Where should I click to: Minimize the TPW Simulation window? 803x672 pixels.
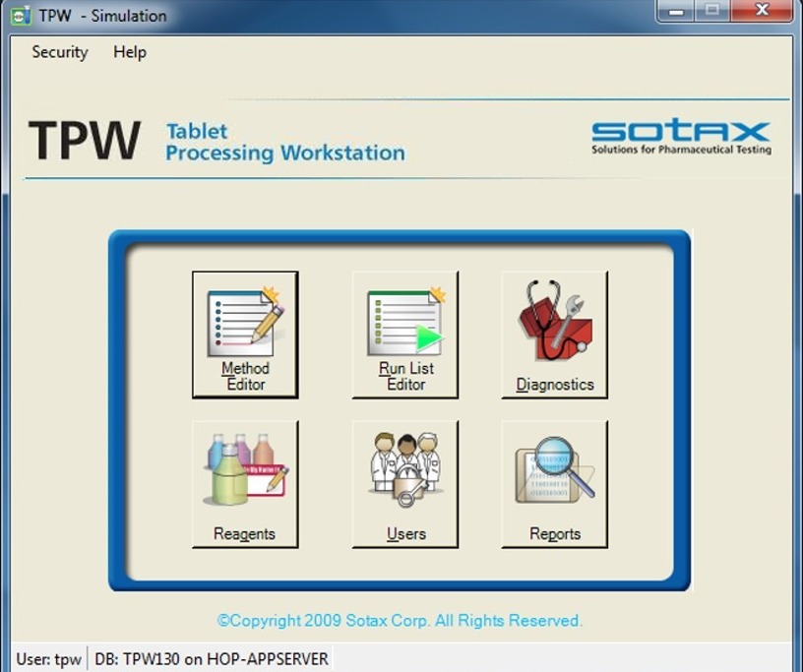(x=676, y=11)
